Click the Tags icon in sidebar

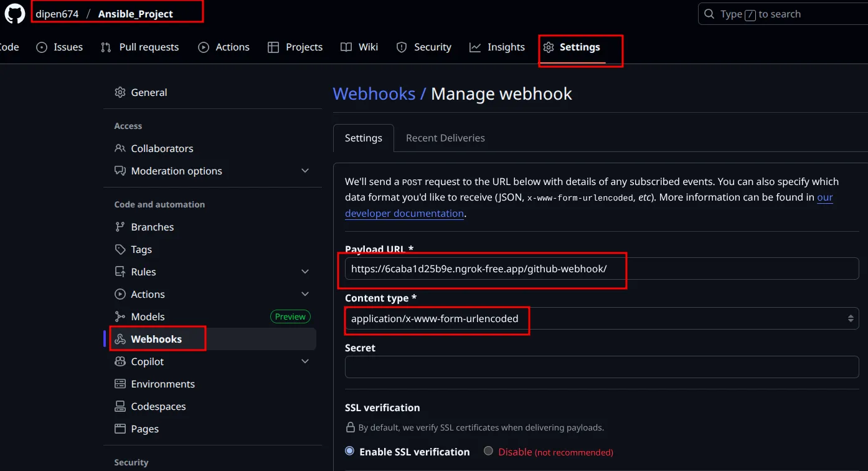[x=120, y=249]
